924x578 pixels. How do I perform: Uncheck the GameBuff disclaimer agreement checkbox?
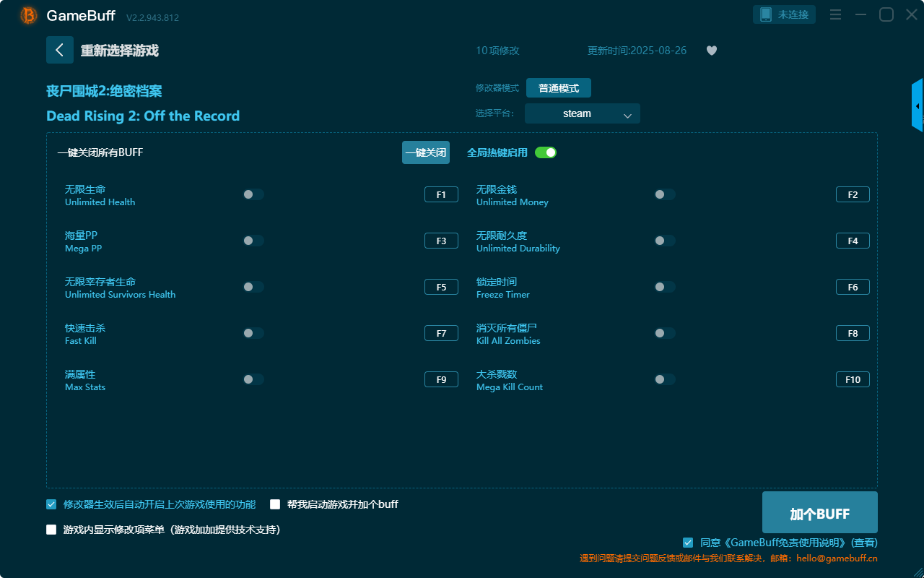(x=688, y=543)
